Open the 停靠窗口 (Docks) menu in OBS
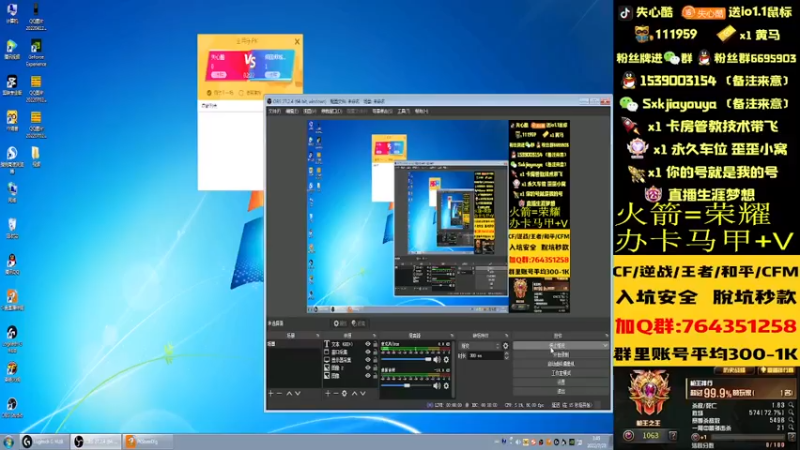 [331, 111]
